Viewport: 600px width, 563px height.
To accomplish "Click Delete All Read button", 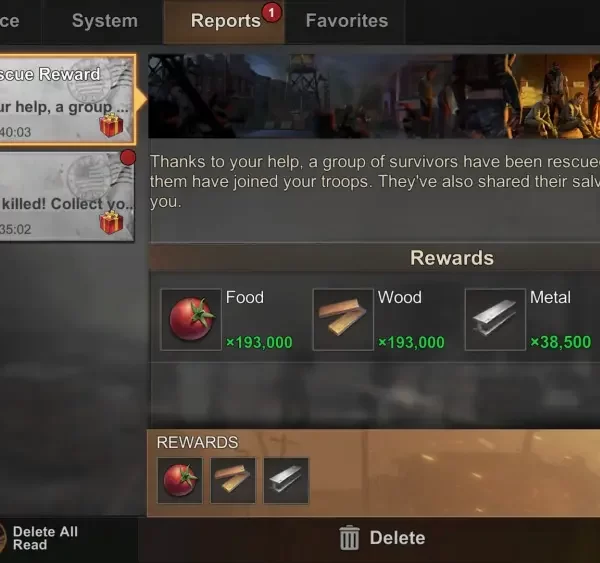I will [x=45, y=538].
